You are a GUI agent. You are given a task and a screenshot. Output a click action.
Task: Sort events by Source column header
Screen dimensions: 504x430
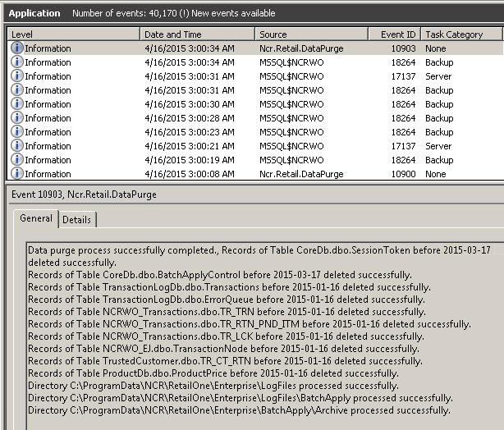pyautogui.click(x=311, y=34)
